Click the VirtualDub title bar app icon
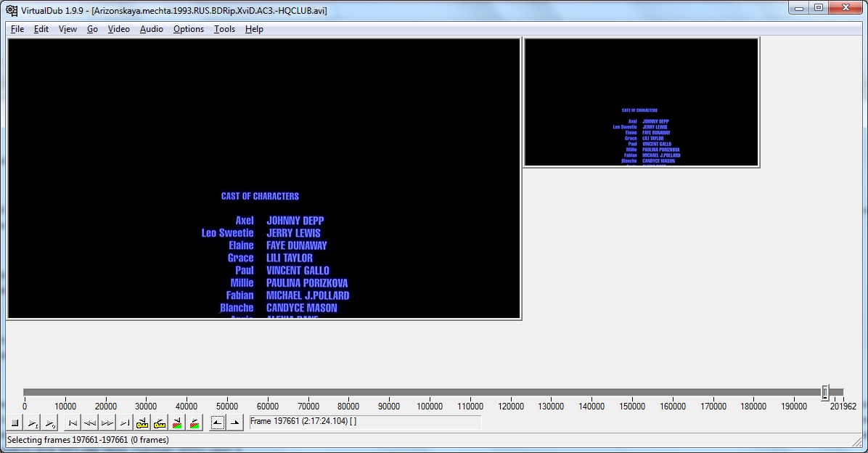The image size is (868, 453). click(x=11, y=10)
